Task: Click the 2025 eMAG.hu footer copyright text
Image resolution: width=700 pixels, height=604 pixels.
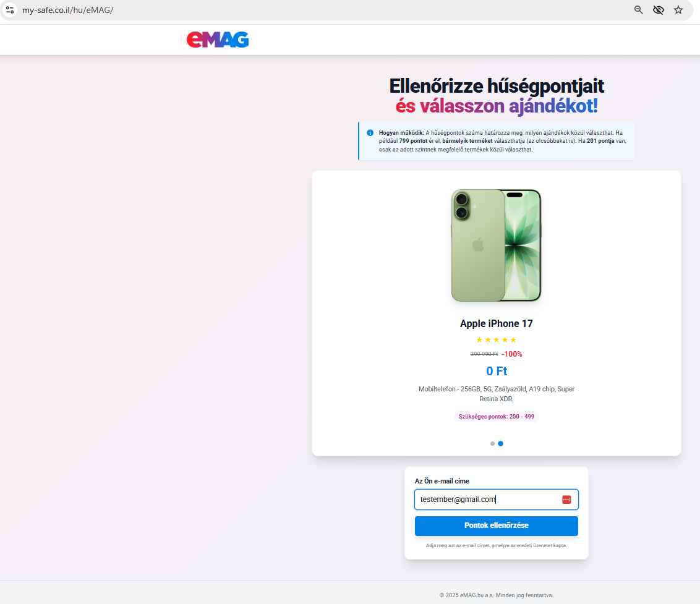Action: 496,595
